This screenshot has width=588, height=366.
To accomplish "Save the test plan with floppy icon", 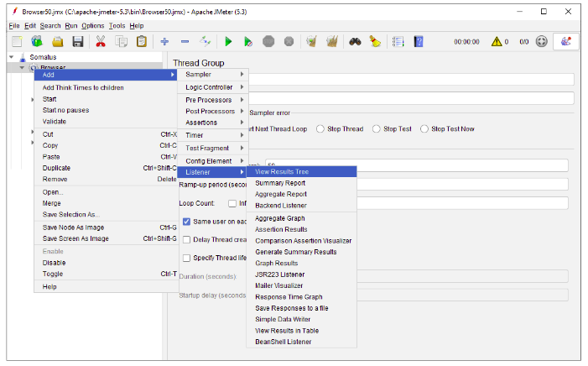I will [78, 41].
